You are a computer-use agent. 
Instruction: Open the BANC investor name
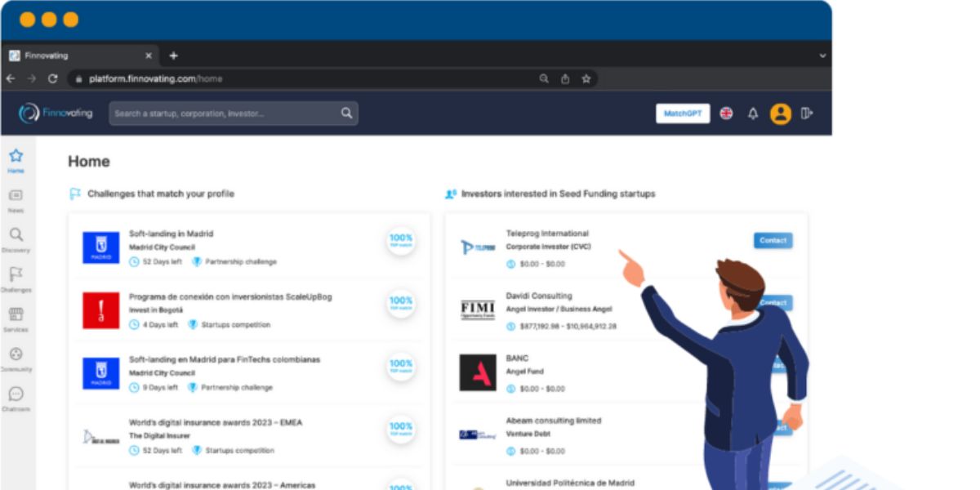517,358
